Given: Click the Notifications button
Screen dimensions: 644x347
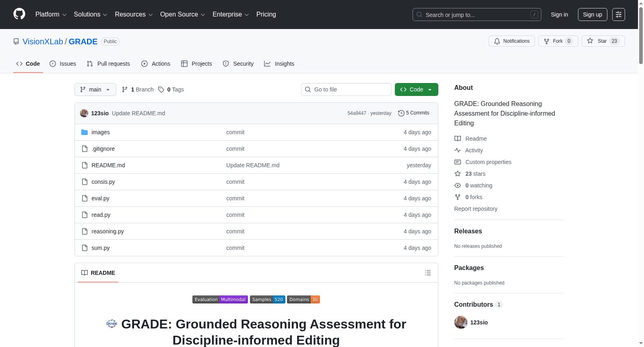Looking at the screenshot, I should click(512, 41).
